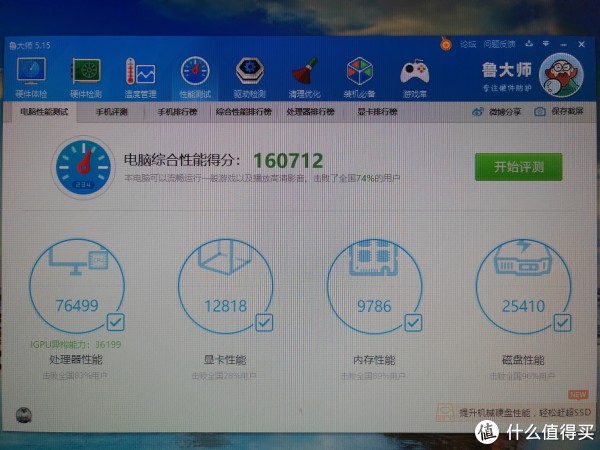Click the SSD upgrade promotion banner
The image size is (600, 450).
click(515, 412)
